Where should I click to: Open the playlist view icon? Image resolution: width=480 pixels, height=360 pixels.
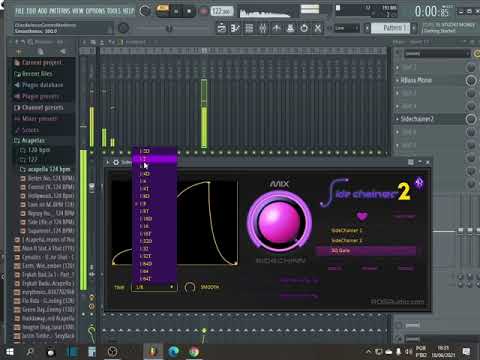point(221,29)
